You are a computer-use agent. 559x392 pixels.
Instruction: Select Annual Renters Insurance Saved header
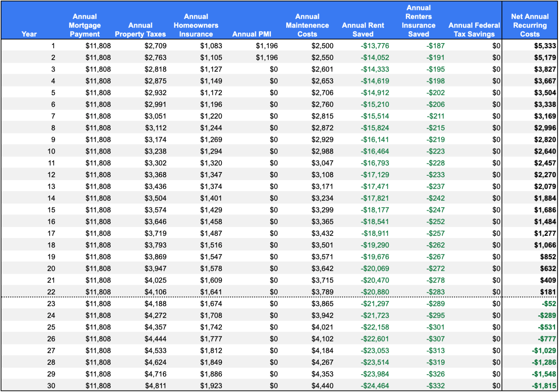419,21
